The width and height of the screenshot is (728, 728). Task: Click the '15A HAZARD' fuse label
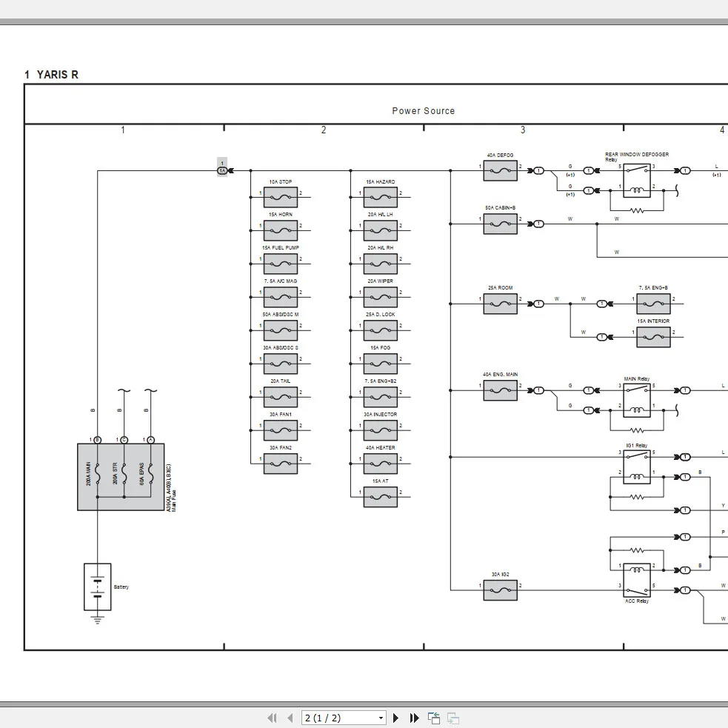pyautogui.click(x=380, y=182)
